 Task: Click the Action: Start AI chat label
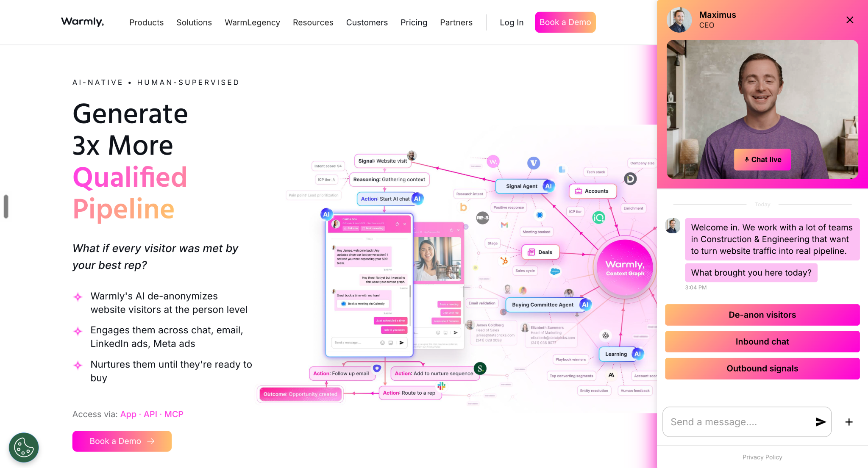(x=389, y=199)
